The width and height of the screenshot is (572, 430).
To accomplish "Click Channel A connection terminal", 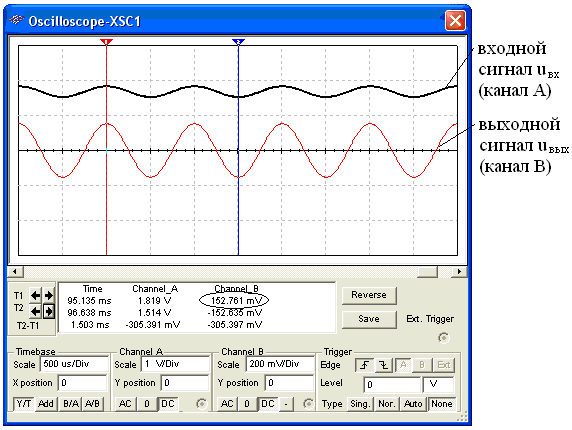I will [x=201, y=404].
